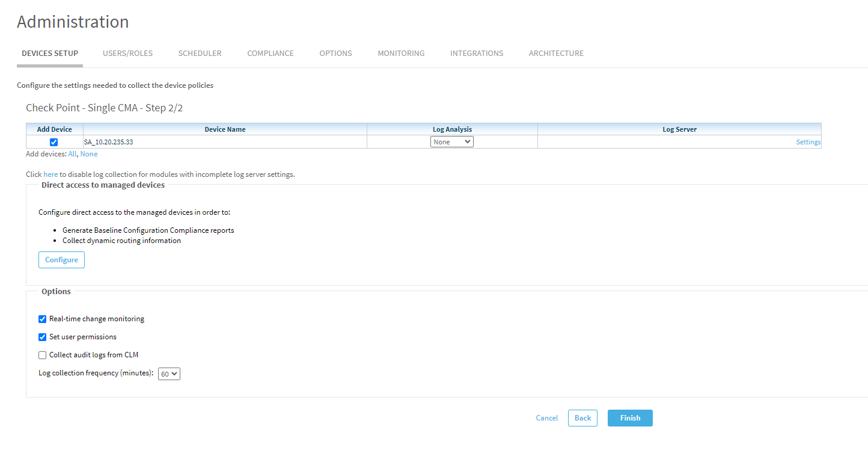Click the Log Server Settings link
Viewport: 868px width, 468px height.
point(808,143)
